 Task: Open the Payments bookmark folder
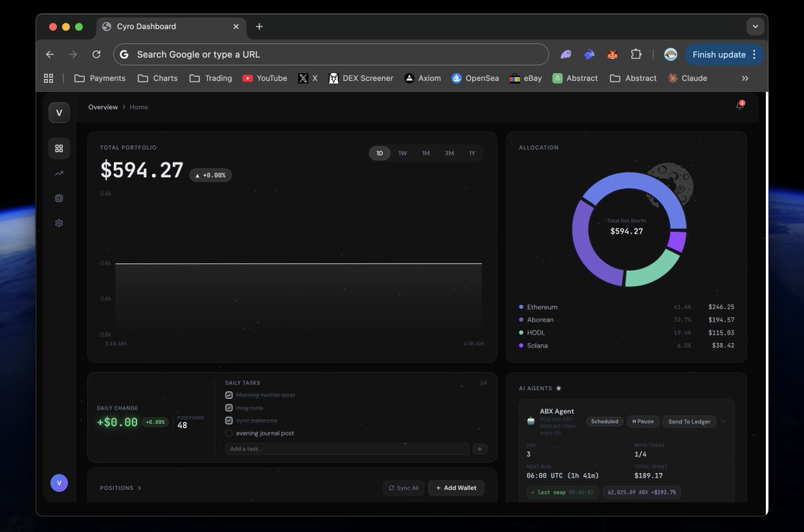point(100,78)
